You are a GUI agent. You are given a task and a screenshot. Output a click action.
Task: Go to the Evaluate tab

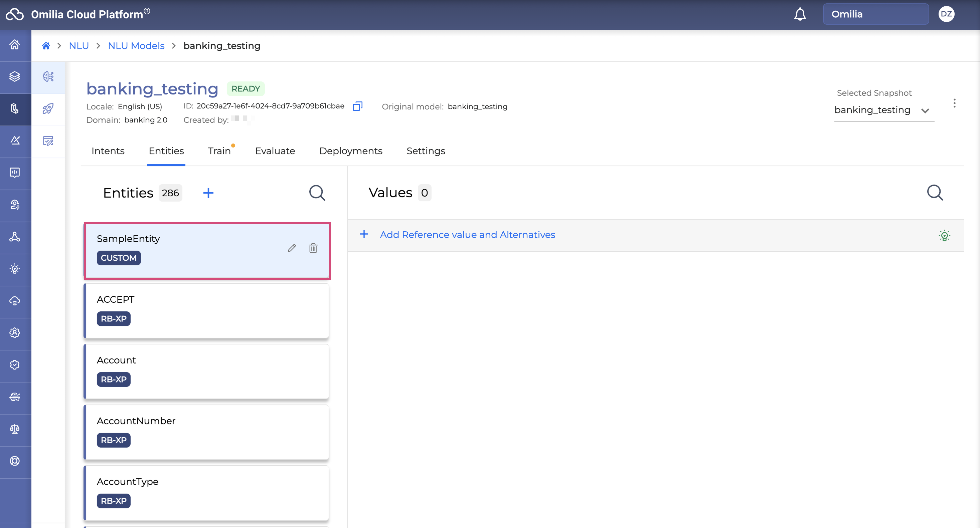(275, 151)
